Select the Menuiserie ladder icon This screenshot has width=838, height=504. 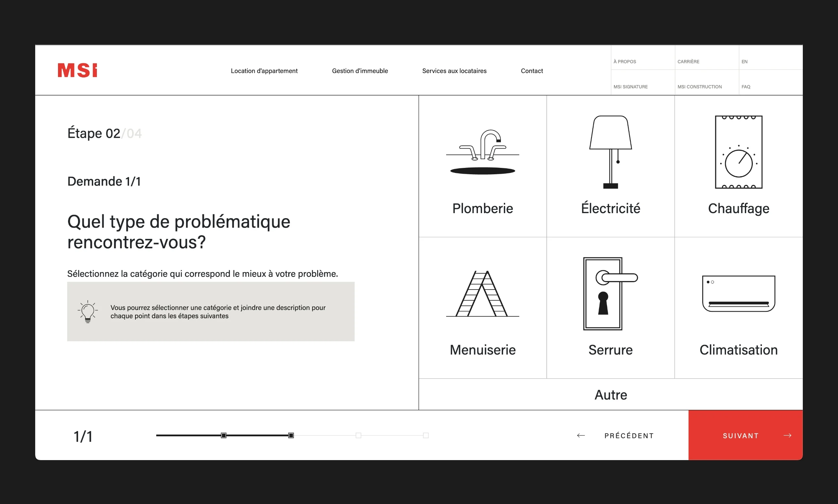pos(482,294)
